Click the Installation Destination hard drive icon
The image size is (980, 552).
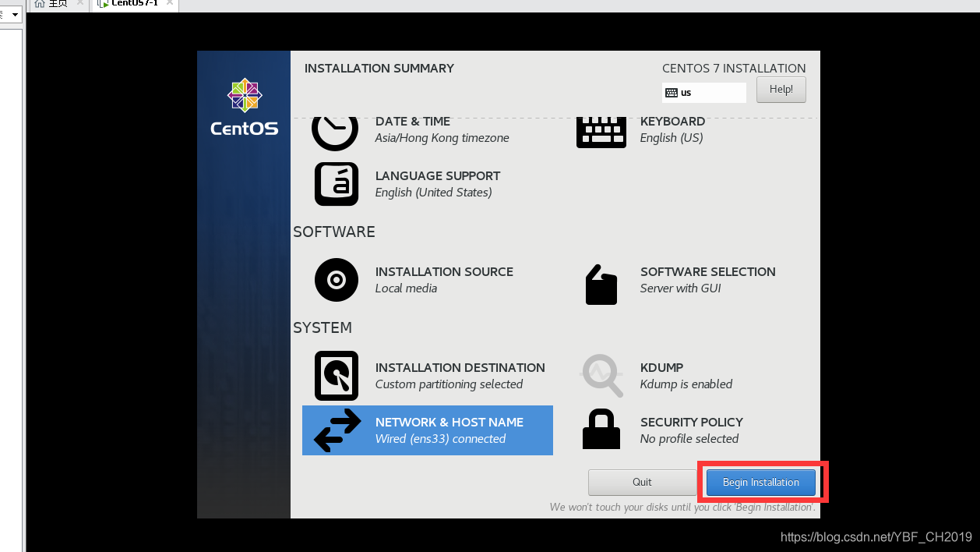point(337,376)
